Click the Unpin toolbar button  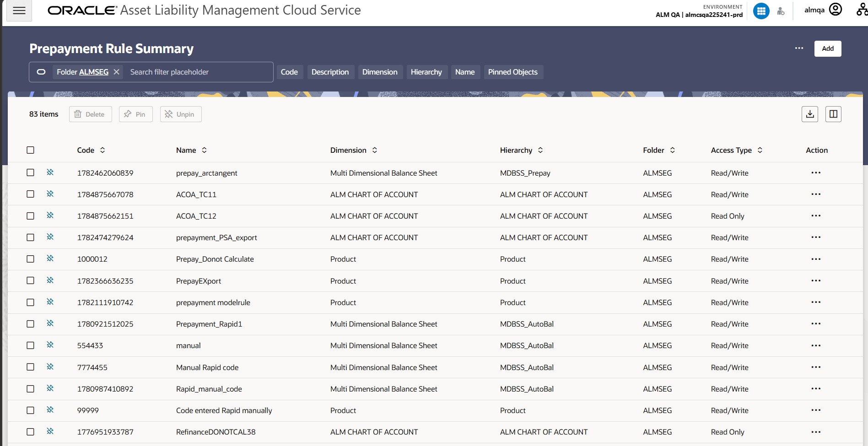pyautogui.click(x=181, y=114)
